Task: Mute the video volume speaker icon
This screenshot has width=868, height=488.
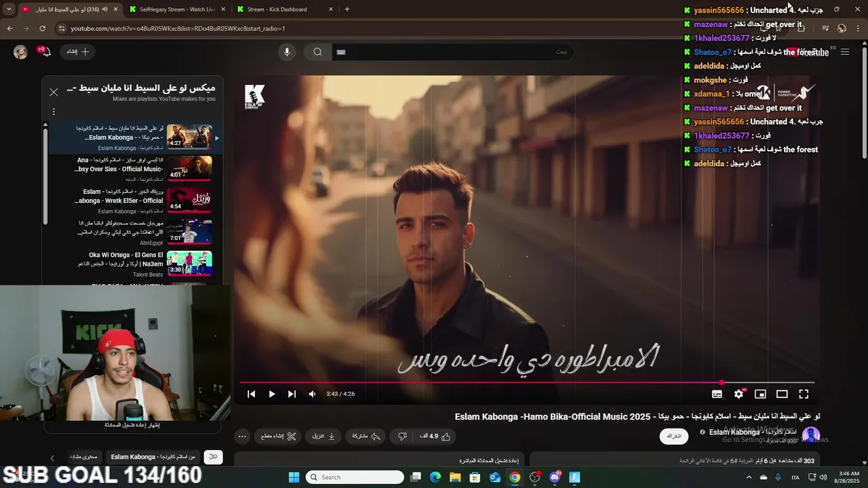Action: click(x=312, y=394)
